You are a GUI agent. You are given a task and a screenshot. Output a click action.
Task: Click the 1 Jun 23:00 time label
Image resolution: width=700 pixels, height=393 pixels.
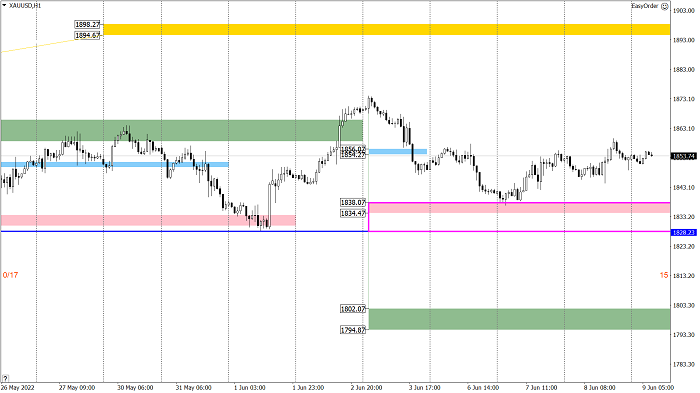308,388
